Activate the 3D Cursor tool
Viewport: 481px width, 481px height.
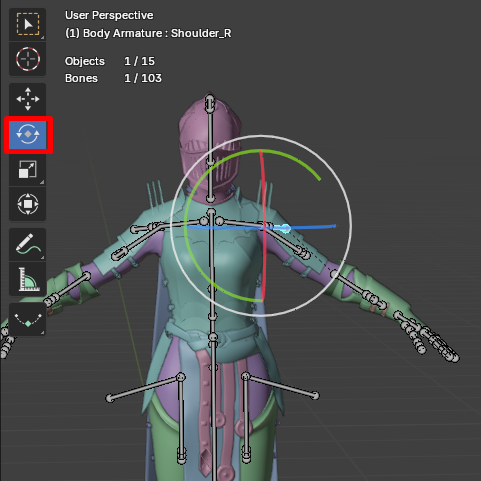(x=28, y=59)
